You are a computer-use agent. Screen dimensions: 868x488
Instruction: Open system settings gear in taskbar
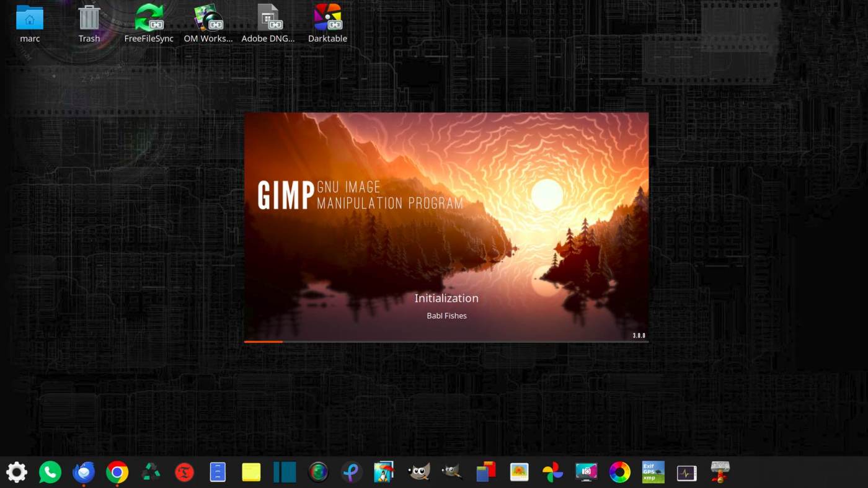(x=17, y=472)
